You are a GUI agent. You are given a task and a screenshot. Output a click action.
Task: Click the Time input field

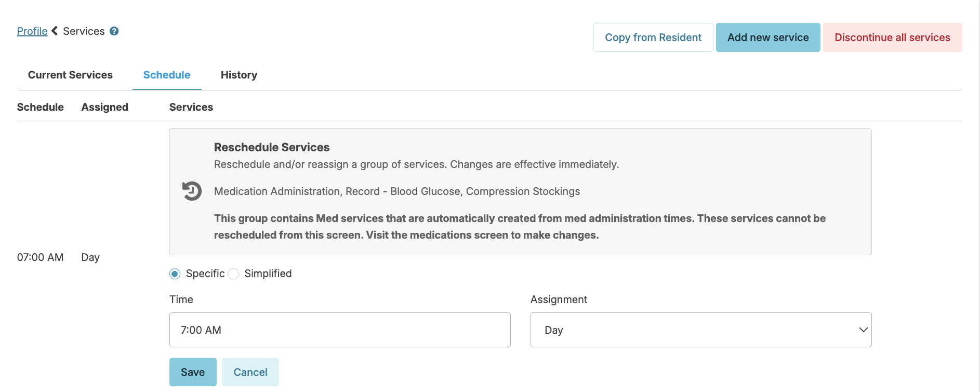340,330
